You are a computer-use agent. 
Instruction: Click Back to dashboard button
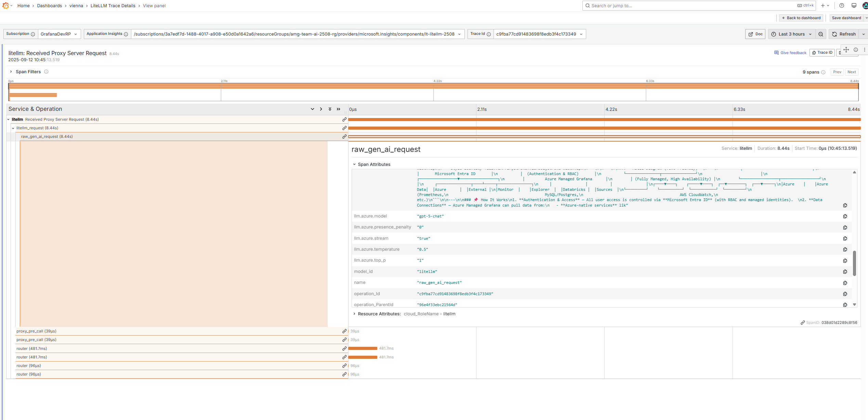(x=801, y=18)
